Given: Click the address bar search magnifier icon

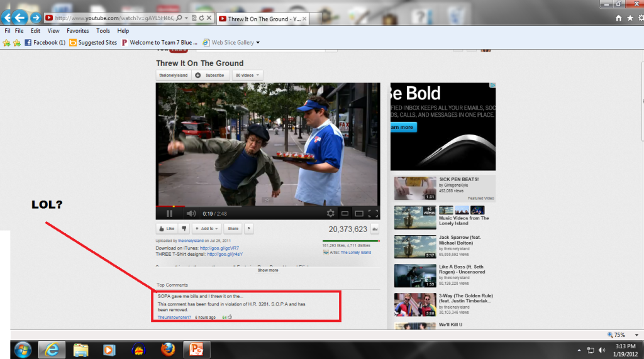Looking at the screenshot, I should [x=179, y=18].
